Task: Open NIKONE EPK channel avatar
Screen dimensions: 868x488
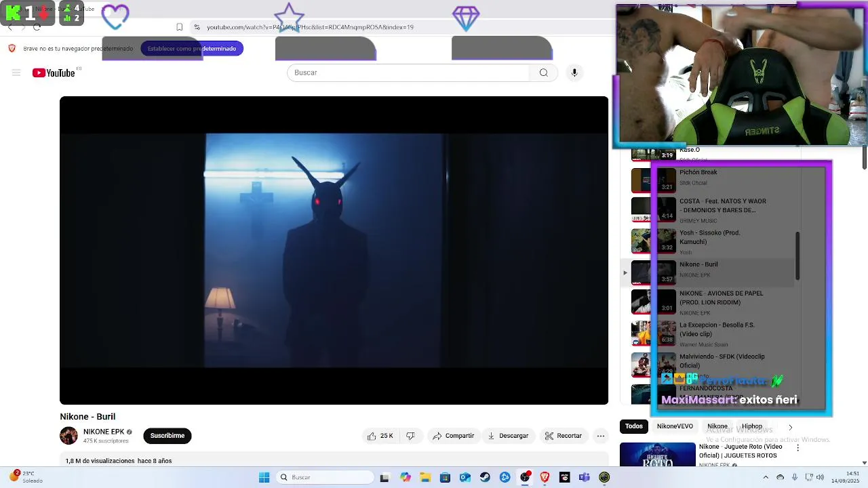Action: (68, 436)
